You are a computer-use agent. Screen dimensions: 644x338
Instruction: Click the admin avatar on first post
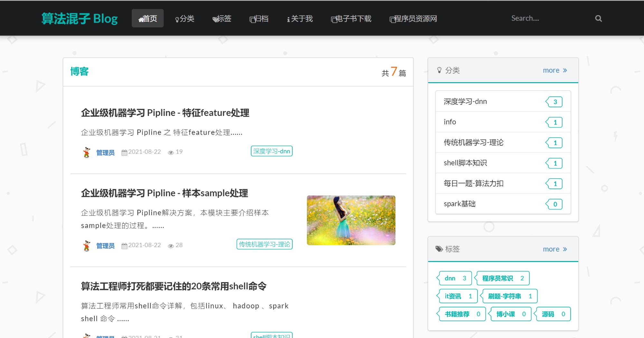(86, 152)
